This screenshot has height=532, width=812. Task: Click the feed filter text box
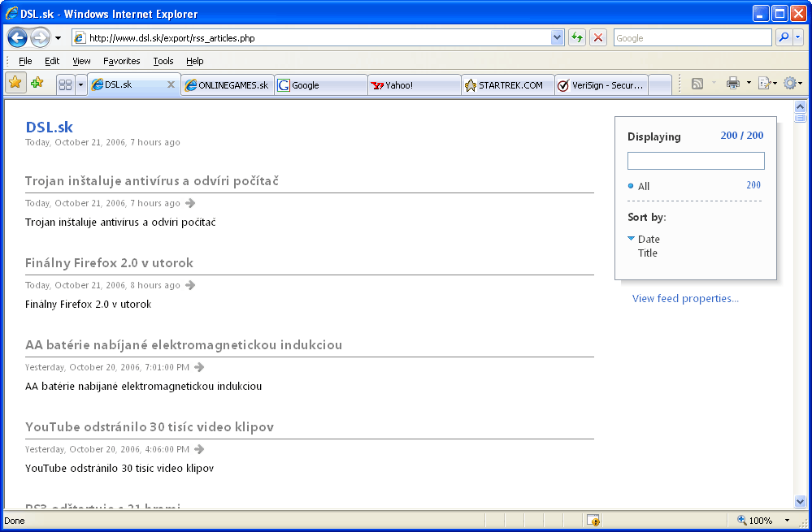696,161
